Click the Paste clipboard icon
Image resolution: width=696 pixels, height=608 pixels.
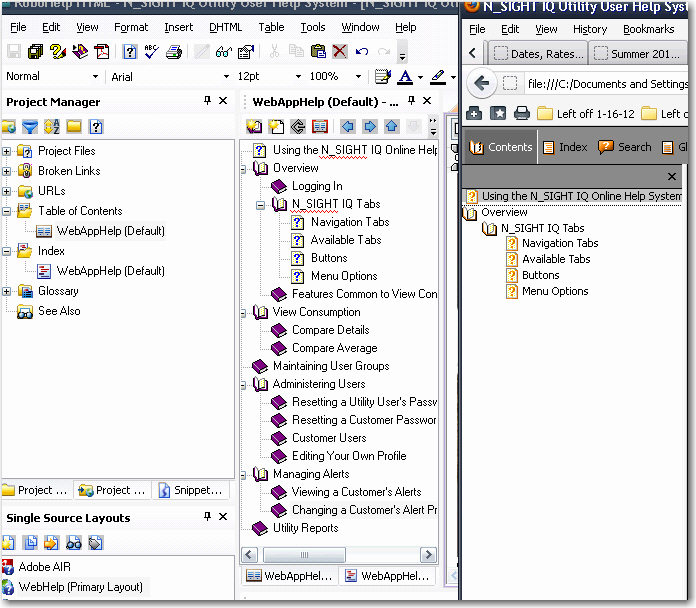318,52
